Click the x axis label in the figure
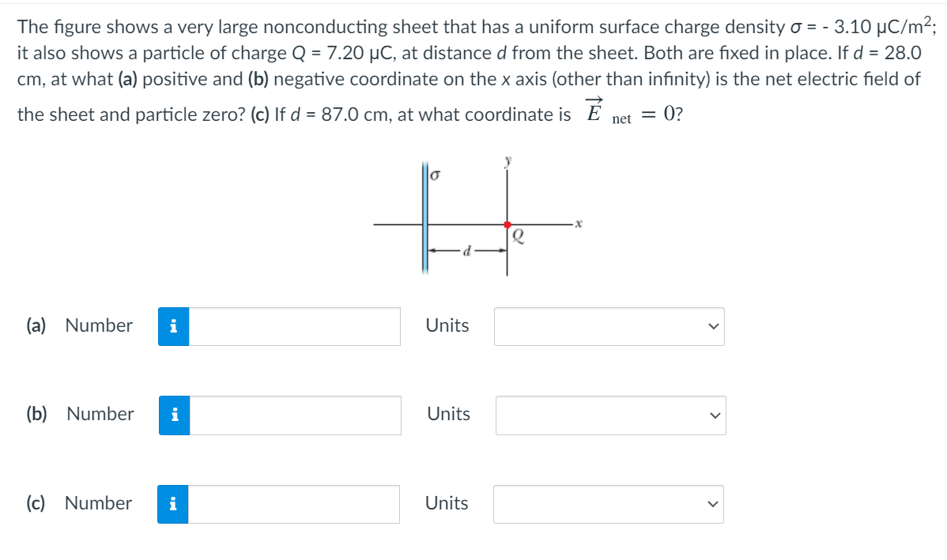This screenshot has width=947, height=560. coord(579,225)
